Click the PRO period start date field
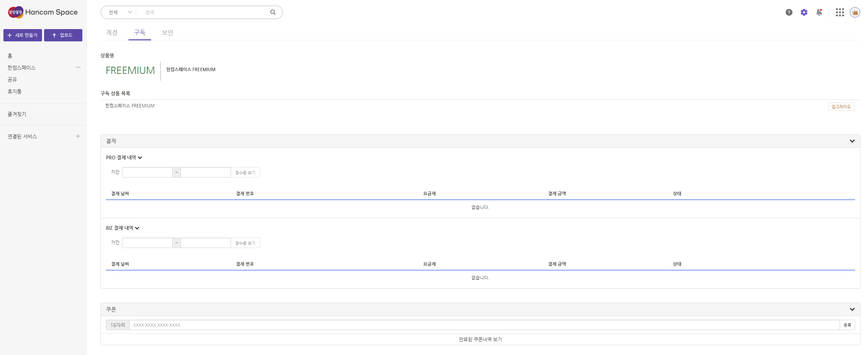Screen dimensions: 868x355 point(147,172)
